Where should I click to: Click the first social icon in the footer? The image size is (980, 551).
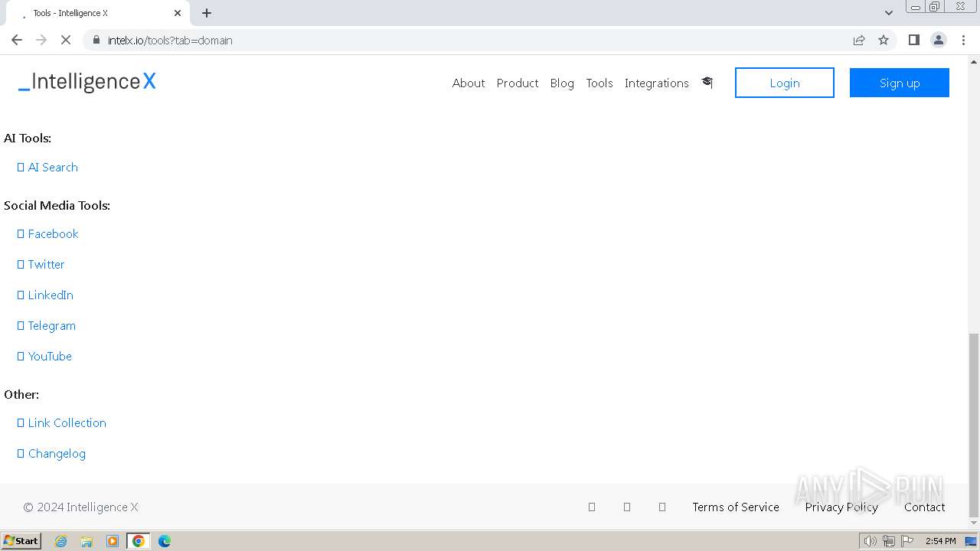[592, 507]
